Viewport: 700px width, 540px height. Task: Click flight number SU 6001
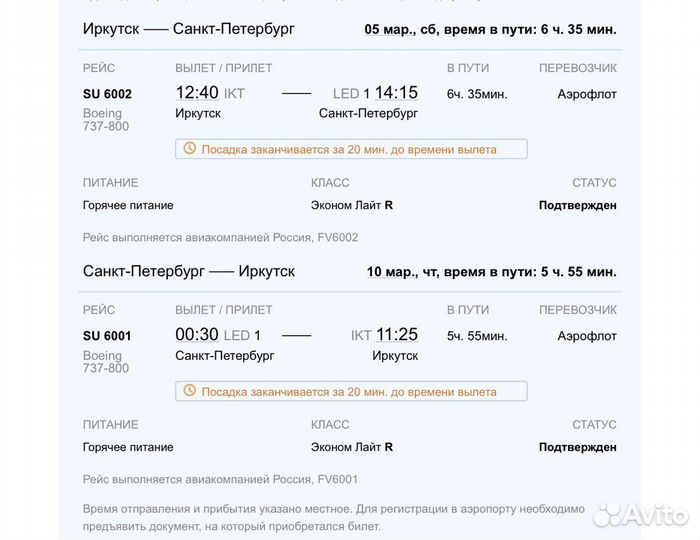pyautogui.click(x=107, y=336)
